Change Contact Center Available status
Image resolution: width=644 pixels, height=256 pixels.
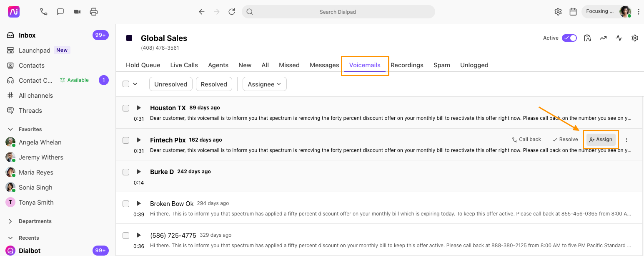pos(75,80)
